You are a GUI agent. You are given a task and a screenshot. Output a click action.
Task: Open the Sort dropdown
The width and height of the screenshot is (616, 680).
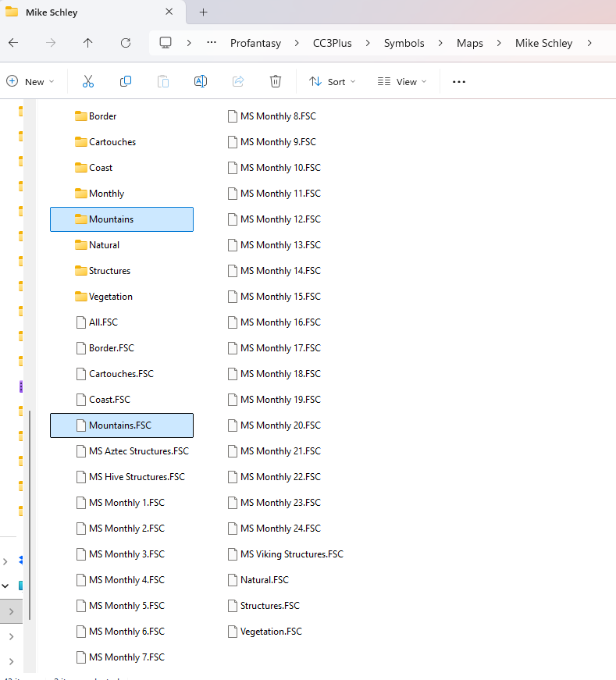tap(332, 82)
